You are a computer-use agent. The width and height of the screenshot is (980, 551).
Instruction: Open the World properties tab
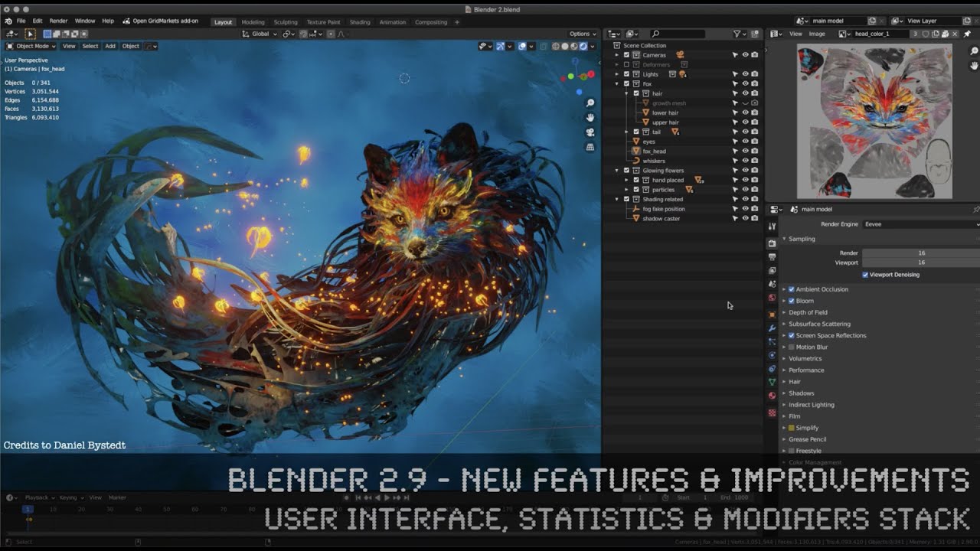[x=772, y=298]
